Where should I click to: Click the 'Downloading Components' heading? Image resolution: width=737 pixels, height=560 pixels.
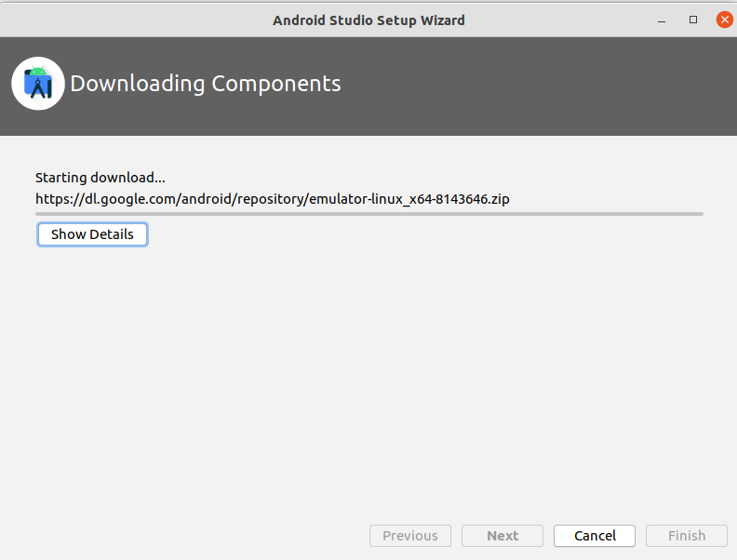pos(206,84)
